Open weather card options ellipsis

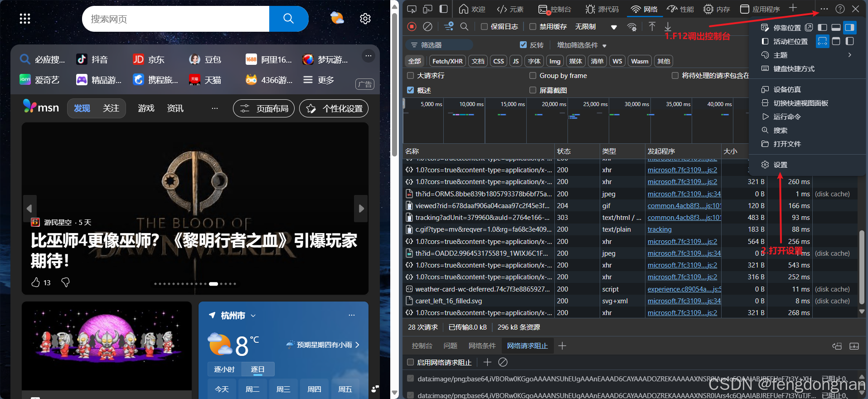tap(352, 315)
